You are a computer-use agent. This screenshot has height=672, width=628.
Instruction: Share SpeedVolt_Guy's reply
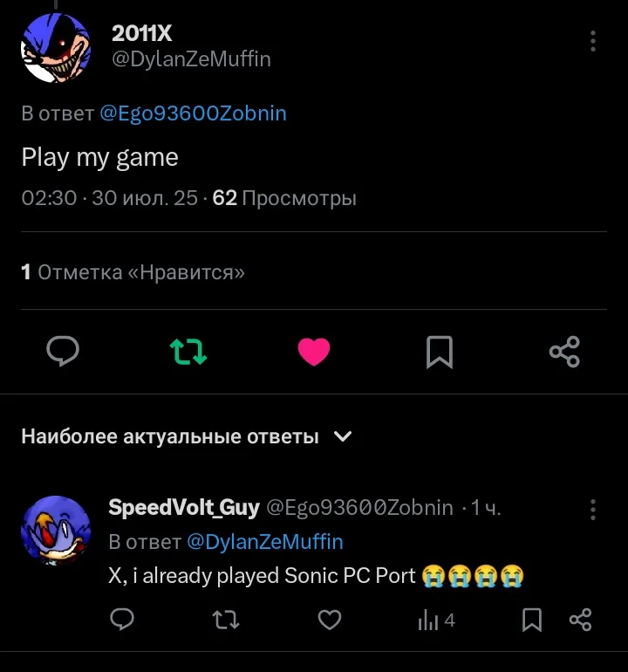point(580,620)
